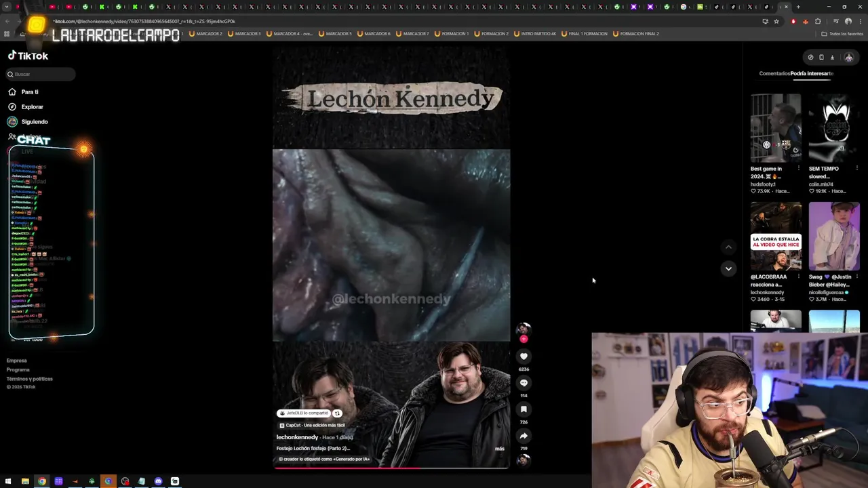Repost video with repost arrows icon
Viewport: 868px width, 488px height.
click(337, 413)
